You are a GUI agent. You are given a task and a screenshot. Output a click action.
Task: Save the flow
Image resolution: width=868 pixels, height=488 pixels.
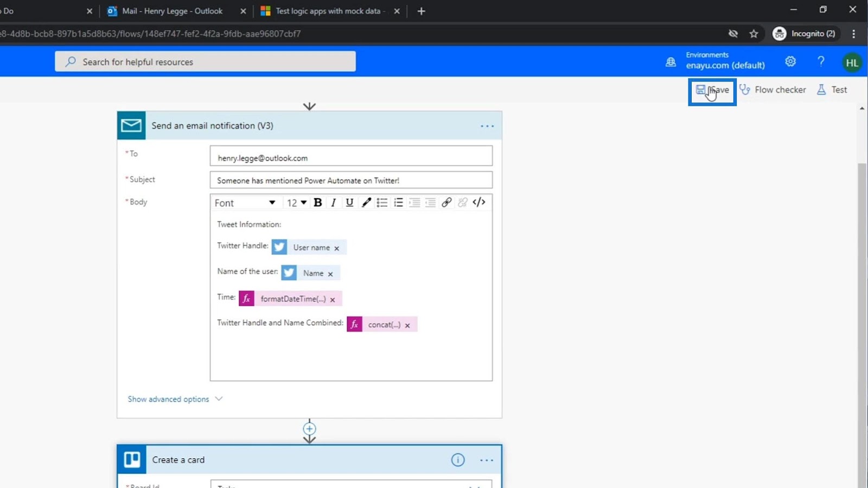click(x=712, y=90)
